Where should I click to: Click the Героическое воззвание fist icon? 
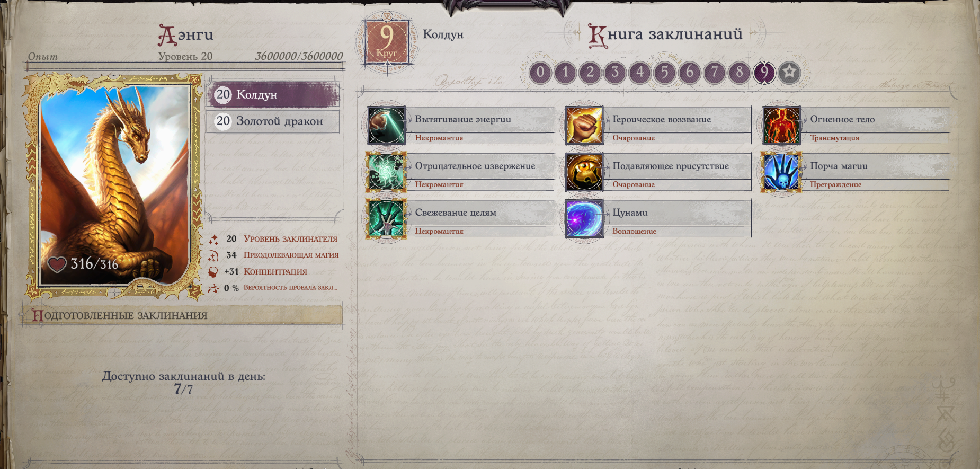(x=584, y=126)
